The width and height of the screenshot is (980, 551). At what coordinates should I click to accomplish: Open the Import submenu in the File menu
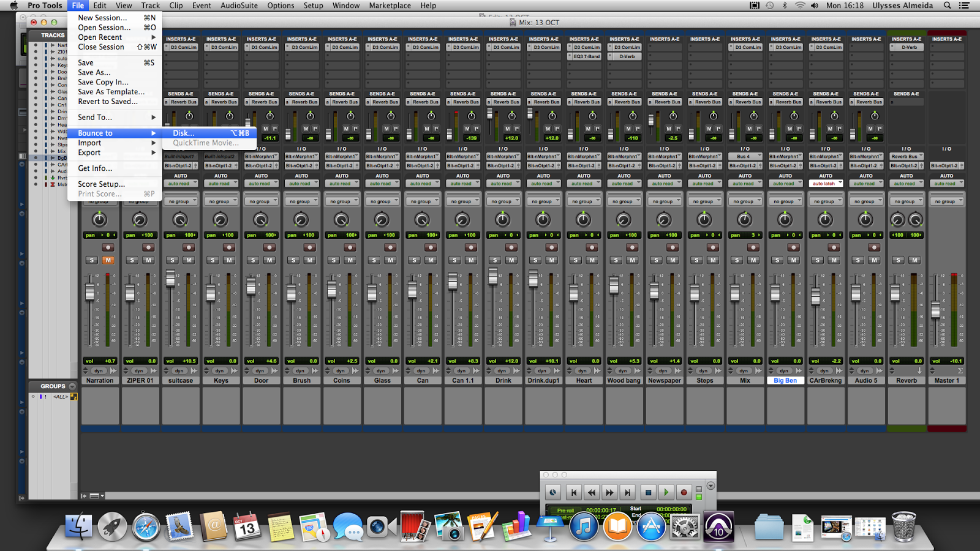(x=115, y=143)
